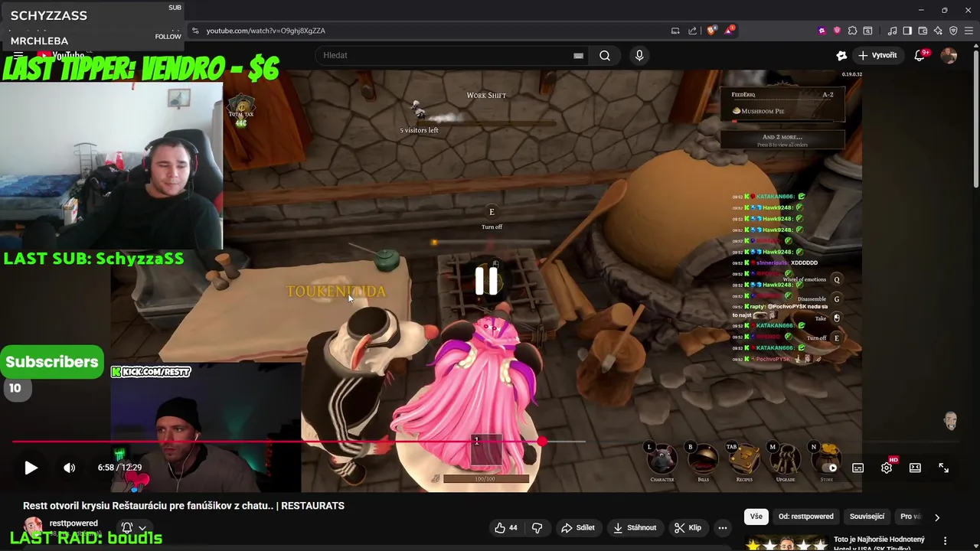Switch to theater mode
This screenshot has width=980, height=551.
click(x=915, y=468)
